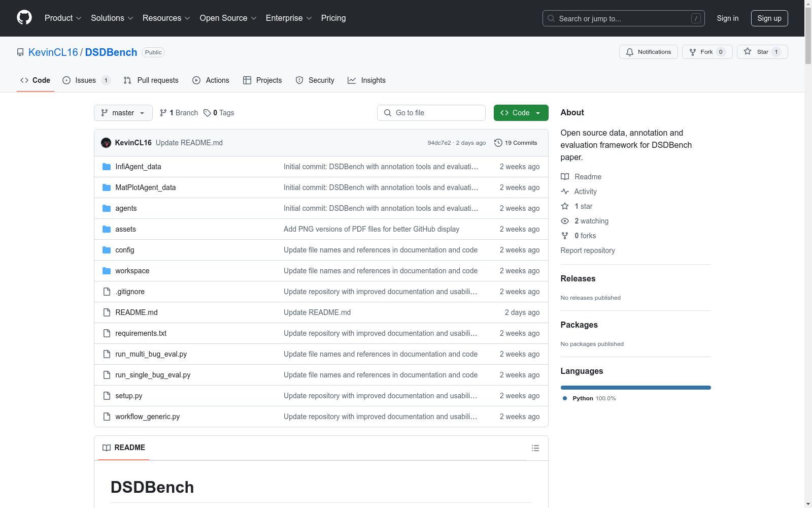Viewport: 812px width, 508px height.
Task: Expand the Product menu
Action: pyautogui.click(x=63, y=18)
